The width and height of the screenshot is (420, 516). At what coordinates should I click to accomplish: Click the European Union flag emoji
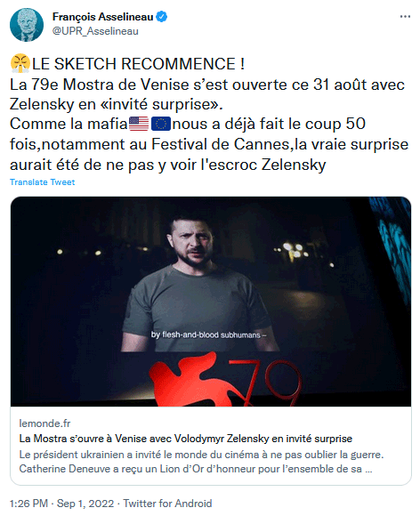[x=161, y=124]
